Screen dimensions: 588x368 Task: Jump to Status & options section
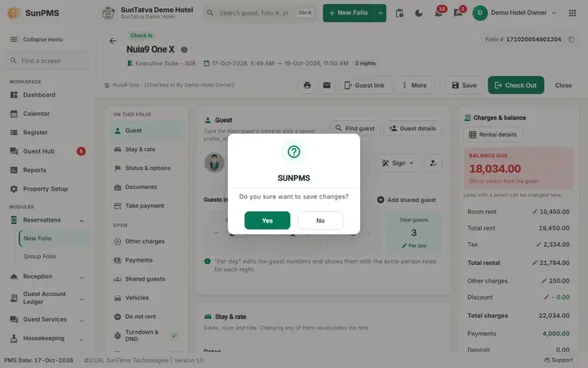tap(145, 168)
